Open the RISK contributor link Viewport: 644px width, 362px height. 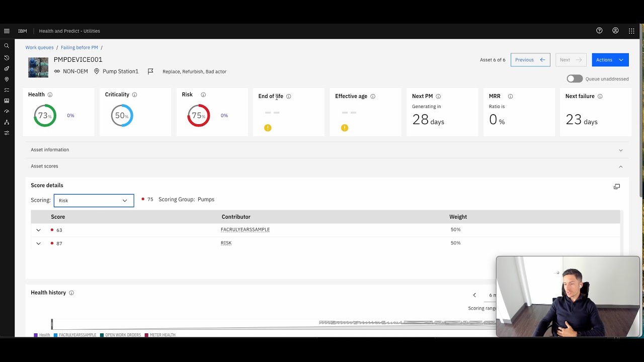pyautogui.click(x=226, y=243)
